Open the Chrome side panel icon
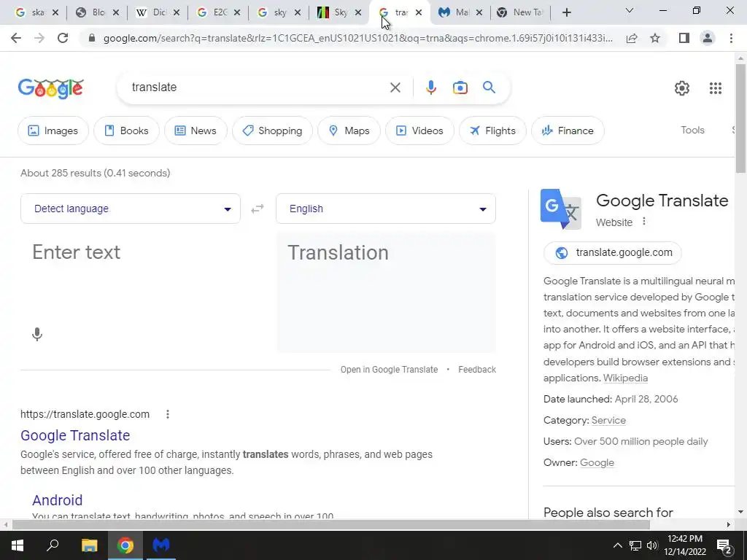This screenshot has width=747, height=560. [684, 38]
